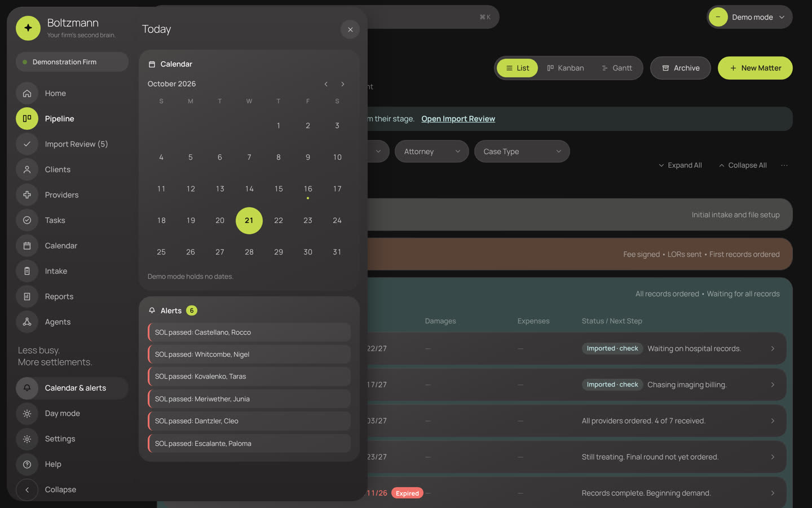Switch to Kanban view
This screenshot has height=508, width=812.
tap(566, 68)
